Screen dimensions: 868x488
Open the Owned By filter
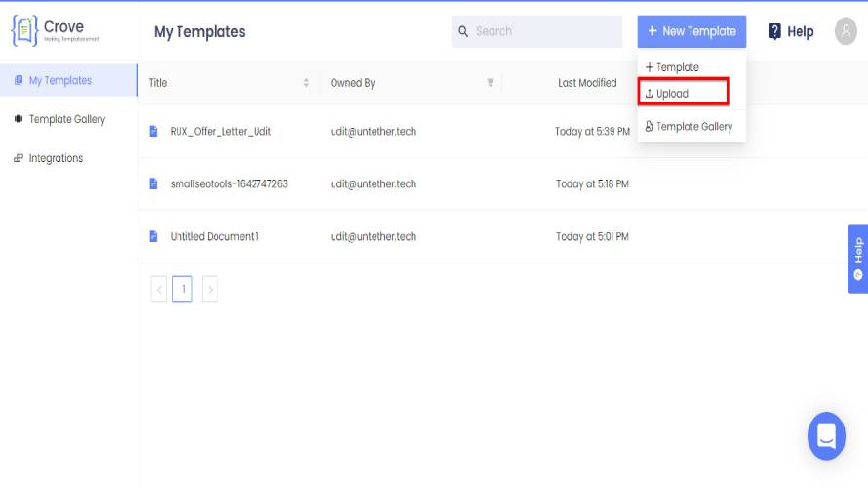tap(490, 83)
